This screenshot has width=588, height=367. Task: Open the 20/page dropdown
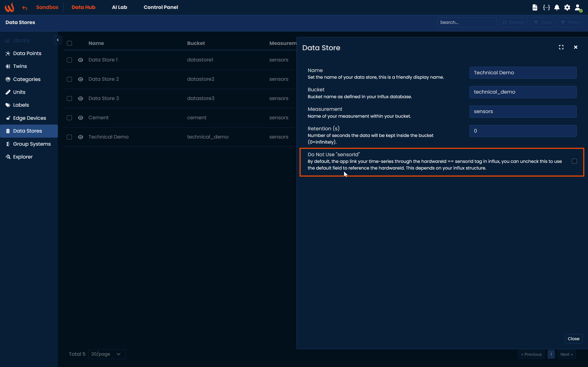point(107,354)
